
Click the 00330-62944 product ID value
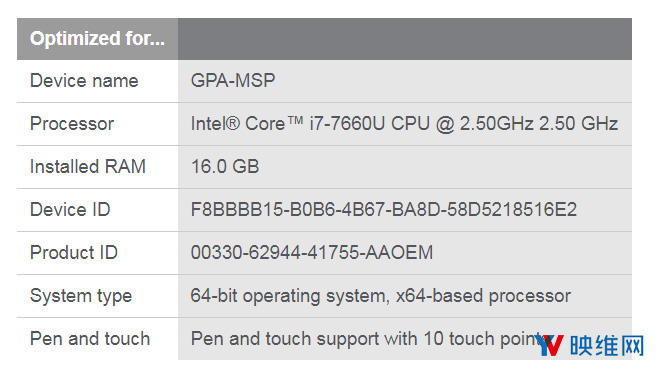[312, 253]
